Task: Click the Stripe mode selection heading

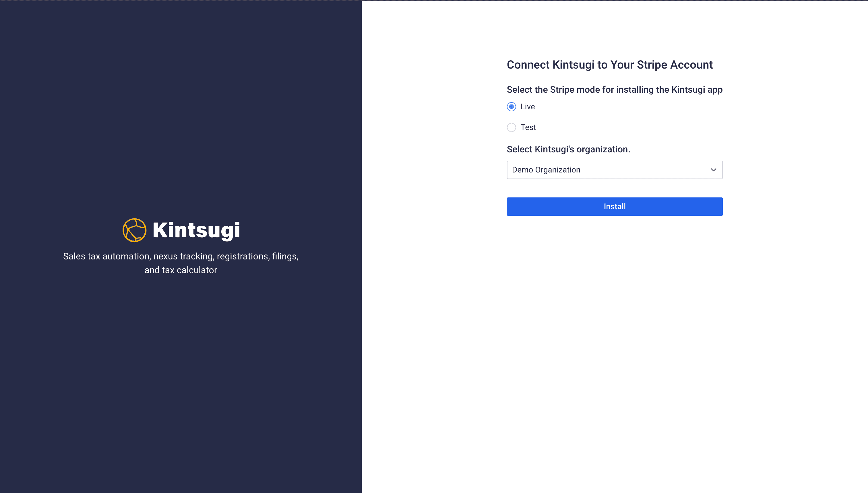Action: 614,90
